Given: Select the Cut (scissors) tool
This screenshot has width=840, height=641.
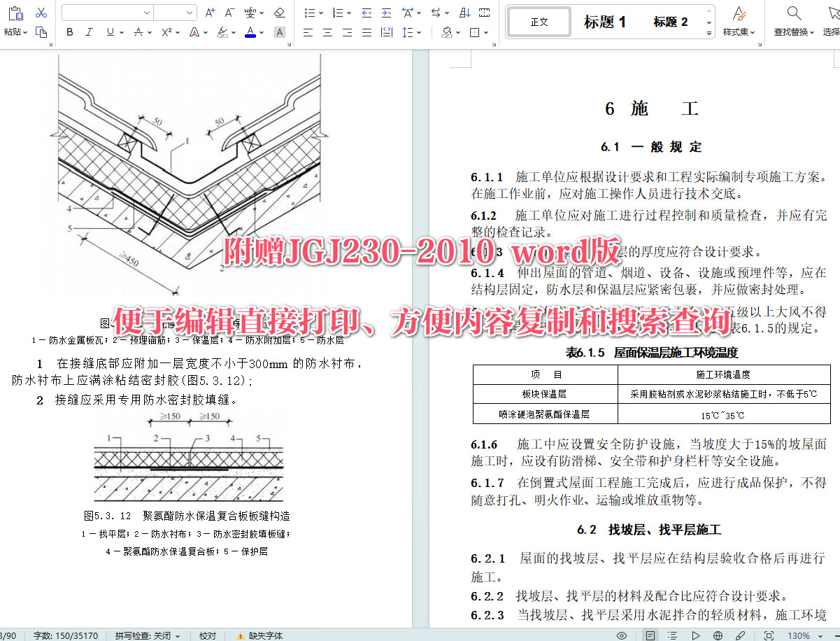Looking at the screenshot, I should (x=41, y=13).
